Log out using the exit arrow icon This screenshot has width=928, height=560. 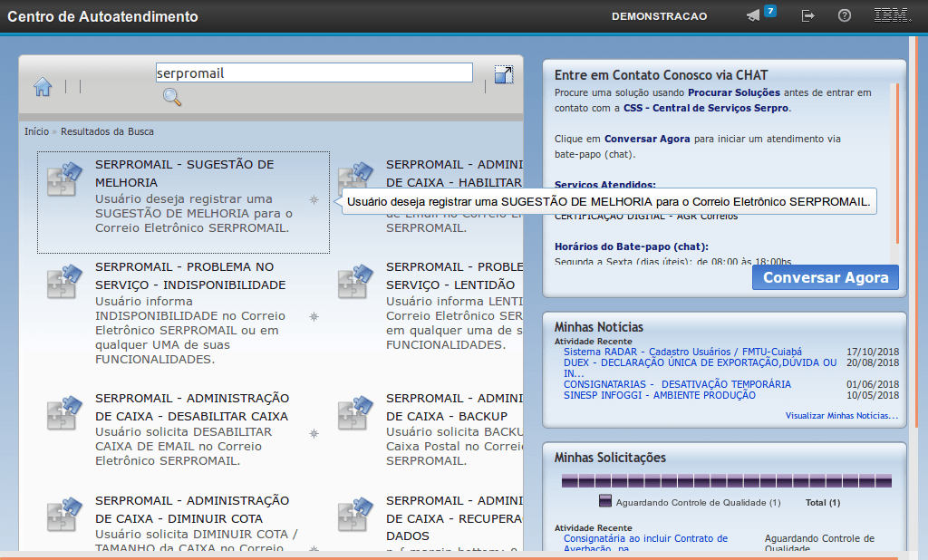[807, 16]
